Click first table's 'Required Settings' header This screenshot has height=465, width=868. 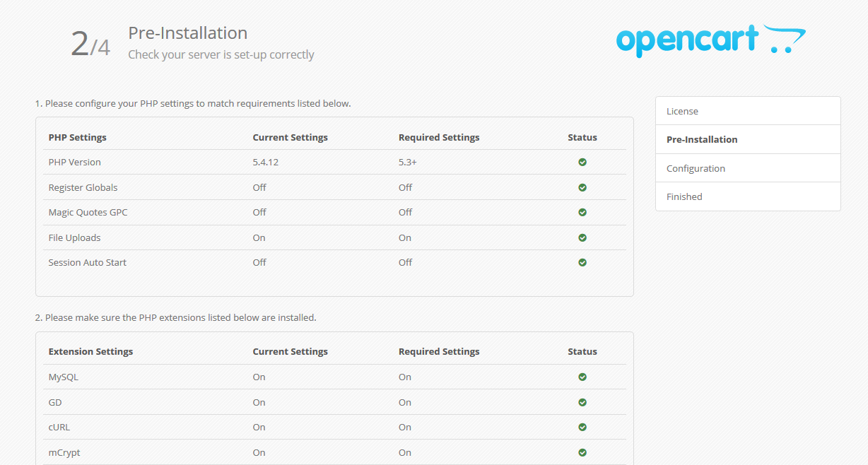tap(439, 137)
